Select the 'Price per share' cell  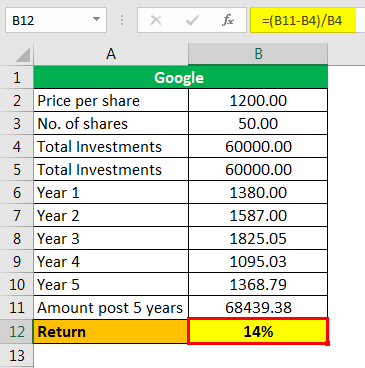111,100
